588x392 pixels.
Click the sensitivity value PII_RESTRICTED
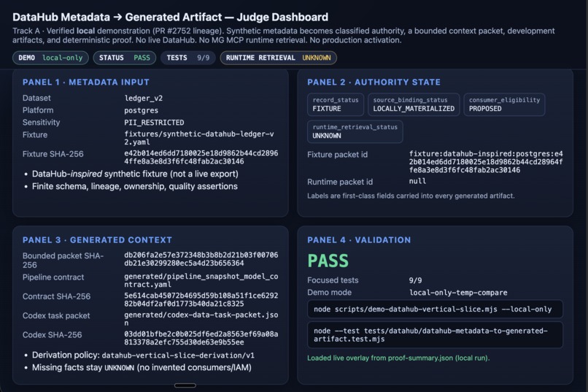click(154, 123)
